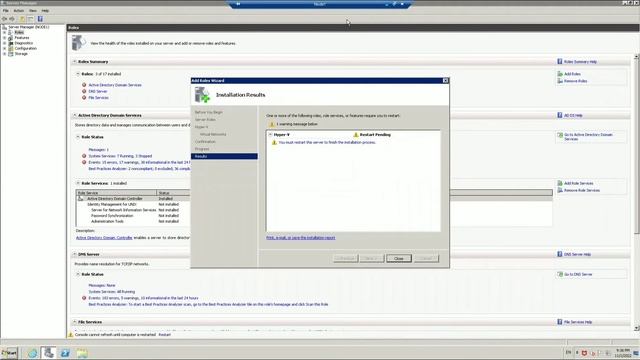Screen dimensions: 640x360
Task: Click the Forward arrow in the Server Manager toolbar
Action: coord(12,19)
